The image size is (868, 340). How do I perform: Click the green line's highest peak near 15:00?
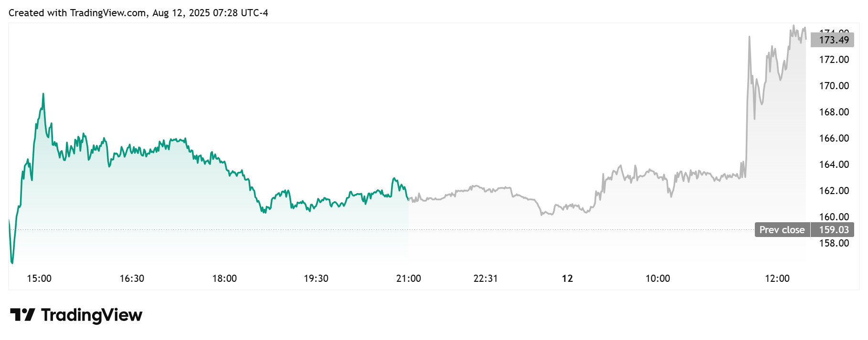point(43,94)
